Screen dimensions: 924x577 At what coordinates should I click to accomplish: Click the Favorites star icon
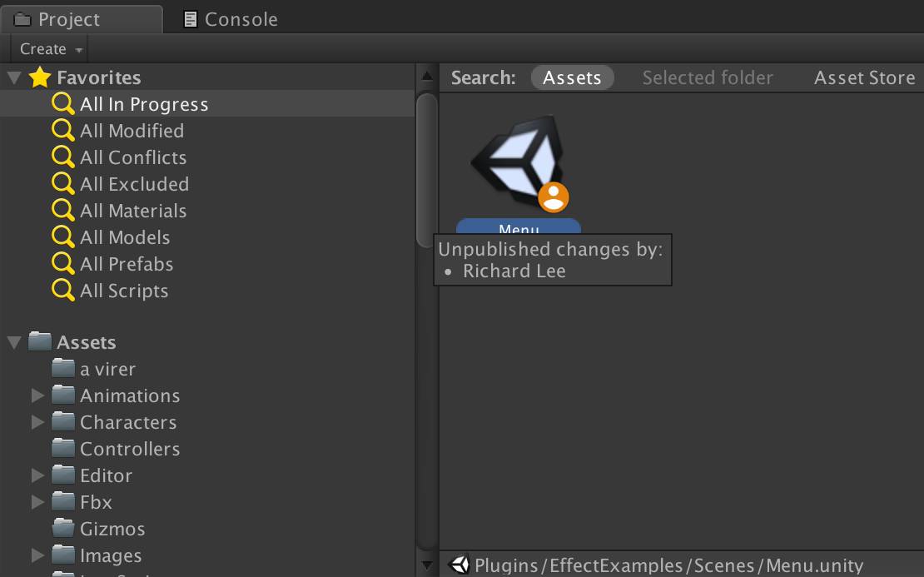[x=39, y=77]
